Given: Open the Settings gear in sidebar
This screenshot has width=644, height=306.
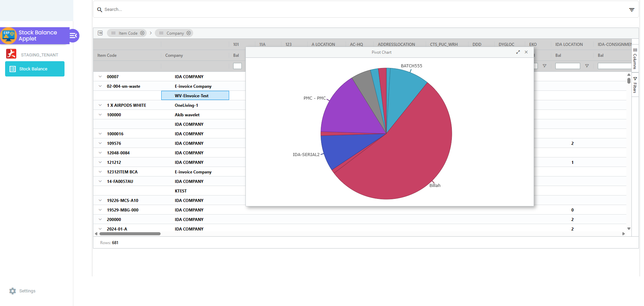Looking at the screenshot, I should 13,291.
